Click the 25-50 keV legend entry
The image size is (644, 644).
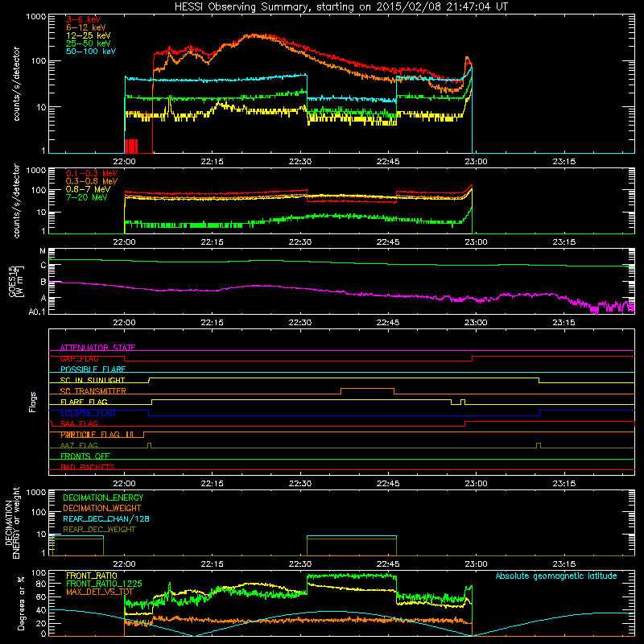point(89,43)
